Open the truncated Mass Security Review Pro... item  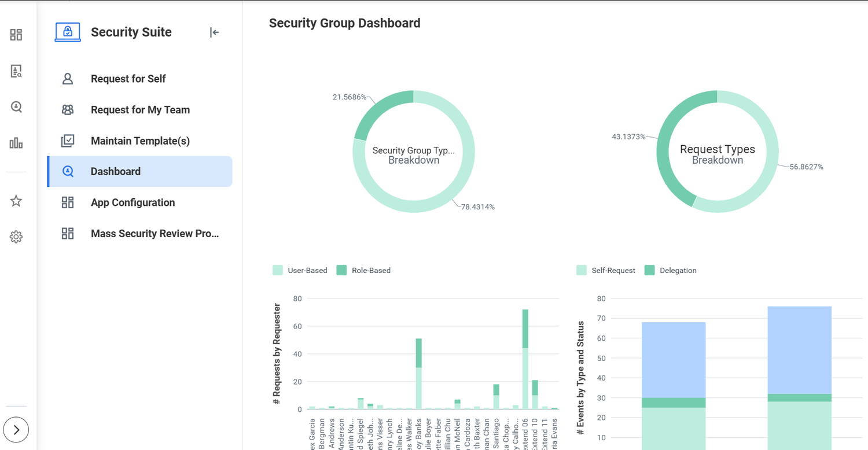[x=155, y=233]
